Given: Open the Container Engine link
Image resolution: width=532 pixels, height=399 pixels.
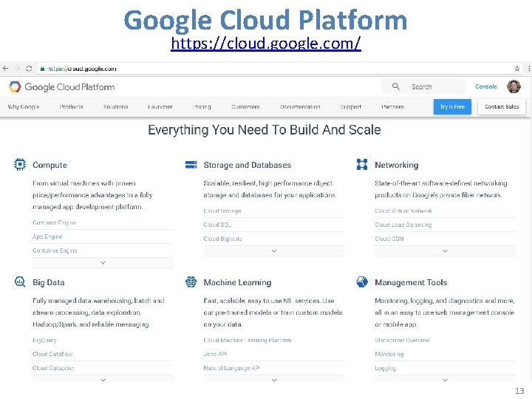Looking at the screenshot, I should (55, 250).
